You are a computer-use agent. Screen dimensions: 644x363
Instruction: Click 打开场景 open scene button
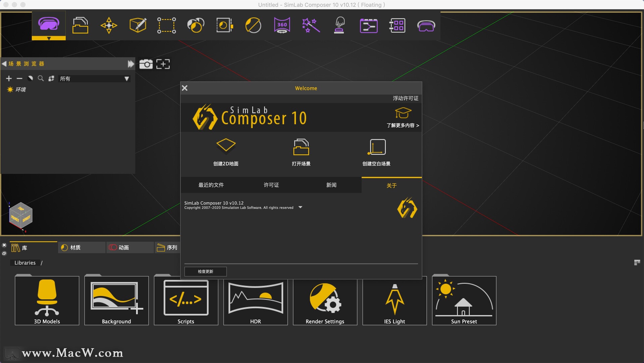(301, 152)
